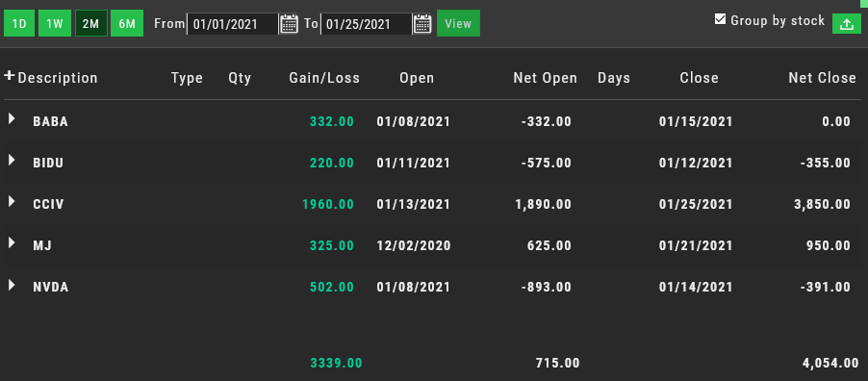Click the export upload icon button
Screen dimensions: 868x381
coord(847,24)
